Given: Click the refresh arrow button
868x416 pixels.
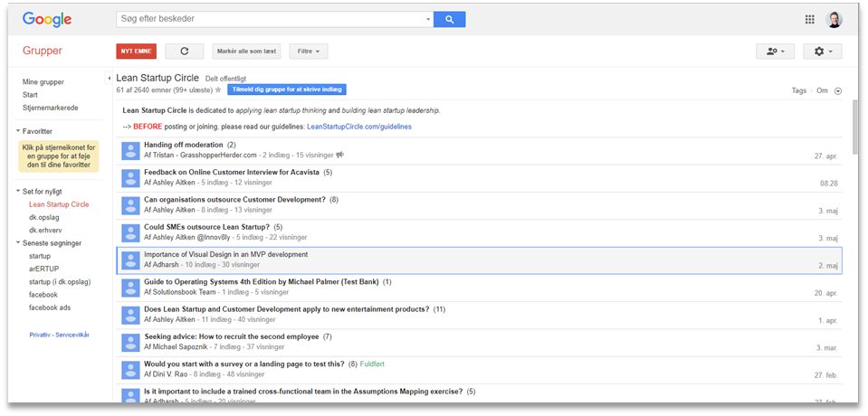Looking at the screenshot, I should point(185,51).
